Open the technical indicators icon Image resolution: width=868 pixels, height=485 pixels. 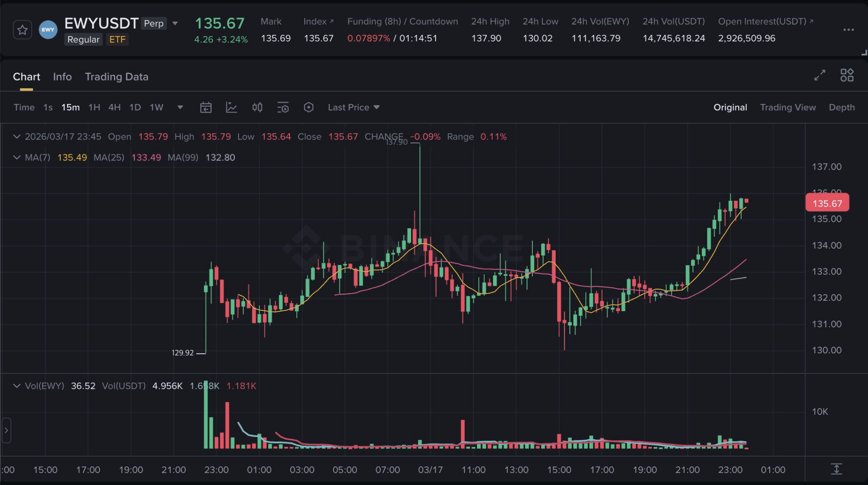231,107
